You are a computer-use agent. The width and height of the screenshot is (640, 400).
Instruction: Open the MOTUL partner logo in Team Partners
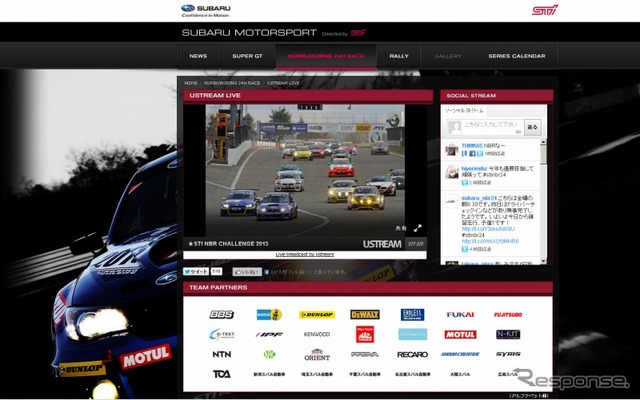[x=460, y=334]
